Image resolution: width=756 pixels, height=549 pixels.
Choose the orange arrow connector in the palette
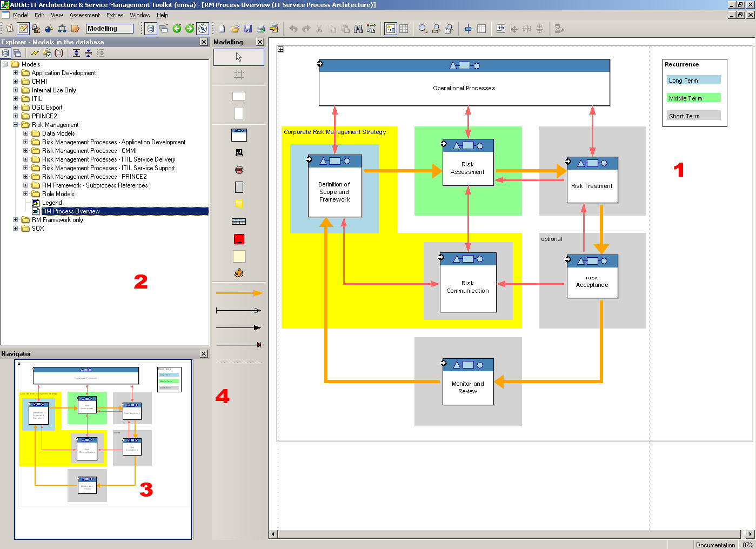[x=239, y=293]
